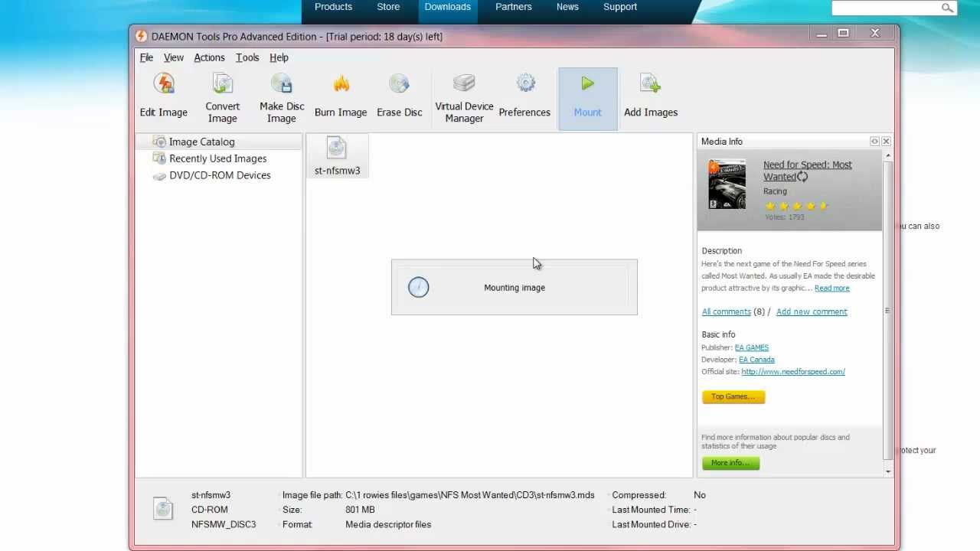Click NFSMW_DISC3 label text
The height and width of the screenshot is (551, 980).
click(x=224, y=524)
